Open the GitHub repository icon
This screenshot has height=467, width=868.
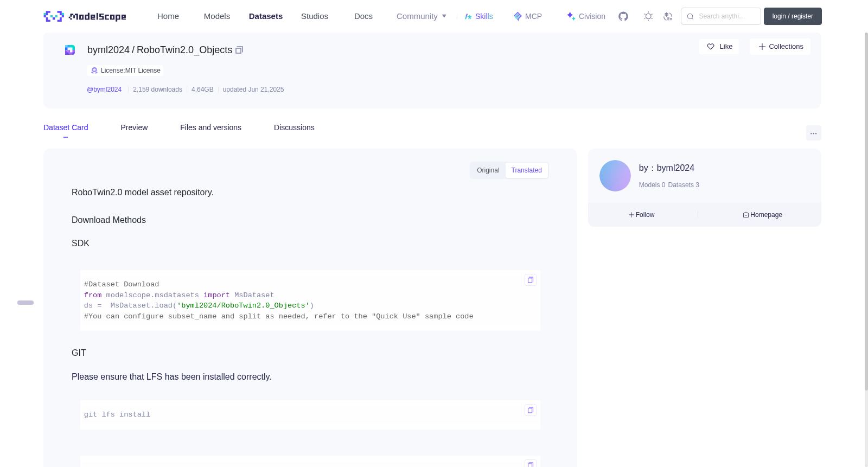[623, 16]
